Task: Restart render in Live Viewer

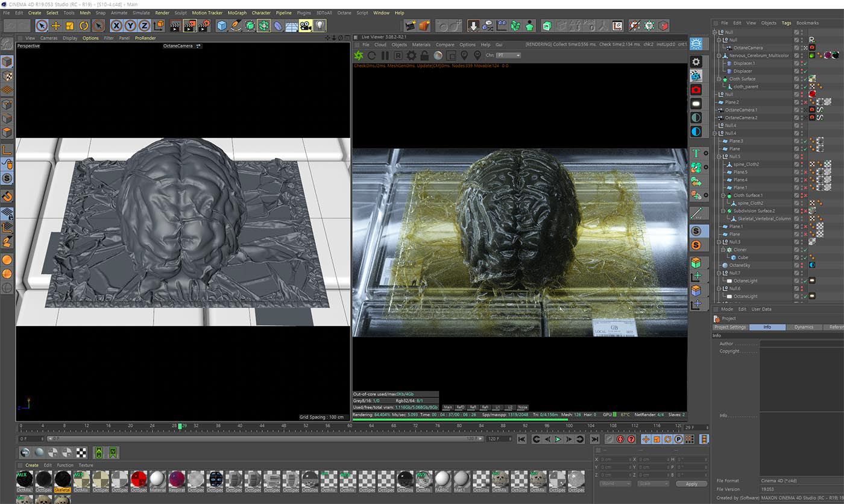Action: [x=372, y=55]
